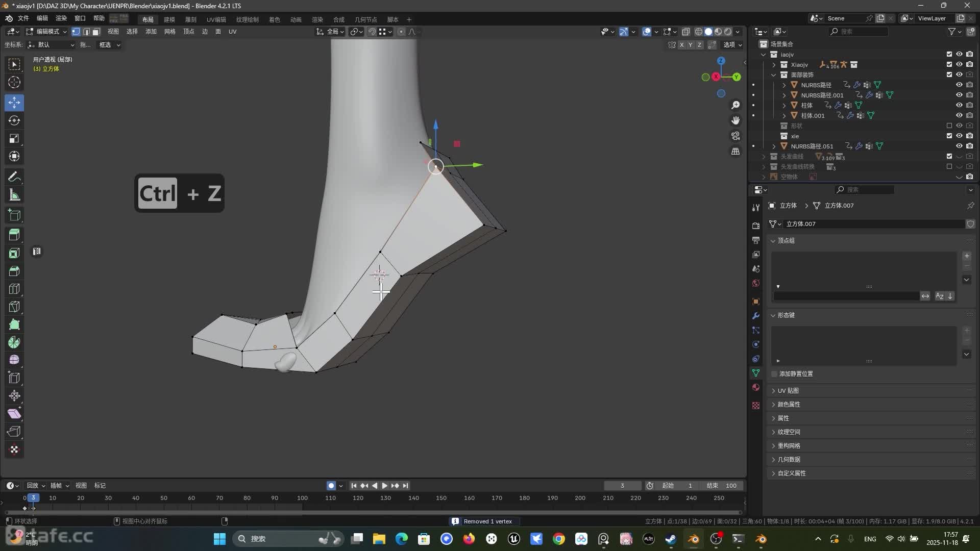Open Modifier wrench properties tab
Screen dimensions: 980x551
pos(756,316)
